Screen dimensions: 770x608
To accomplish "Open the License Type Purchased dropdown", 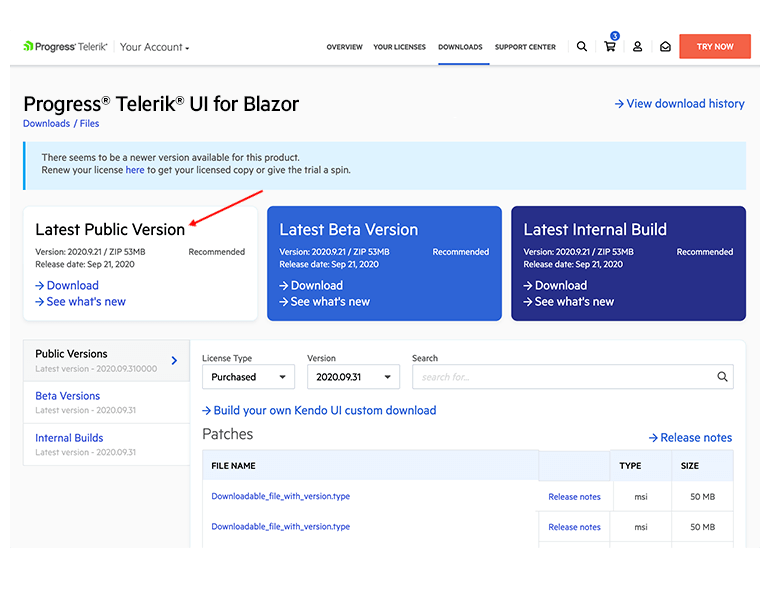I will [248, 377].
